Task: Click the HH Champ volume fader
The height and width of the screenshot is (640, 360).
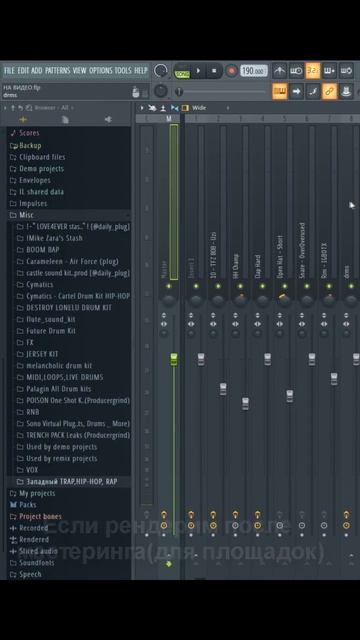Action: point(245,403)
